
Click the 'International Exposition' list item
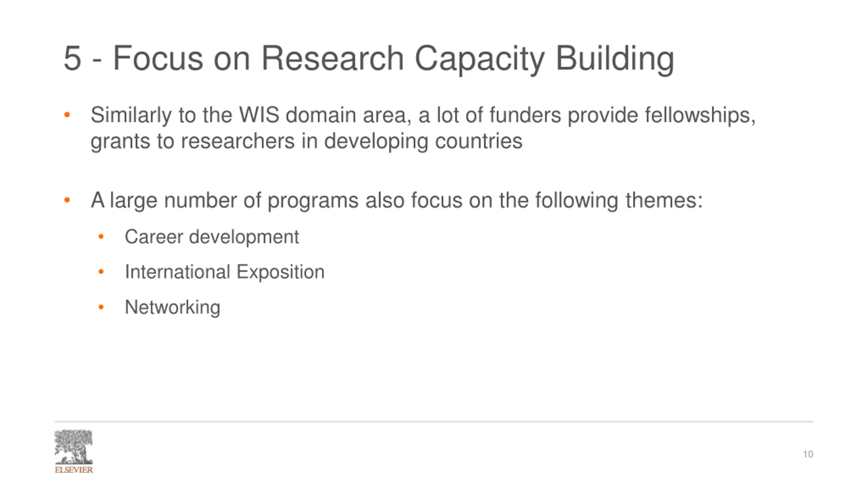[x=224, y=272]
